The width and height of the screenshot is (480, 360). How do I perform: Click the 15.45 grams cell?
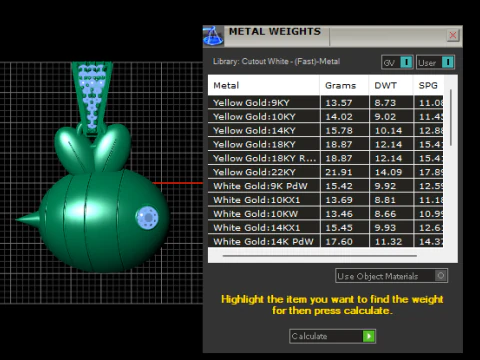(x=345, y=228)
